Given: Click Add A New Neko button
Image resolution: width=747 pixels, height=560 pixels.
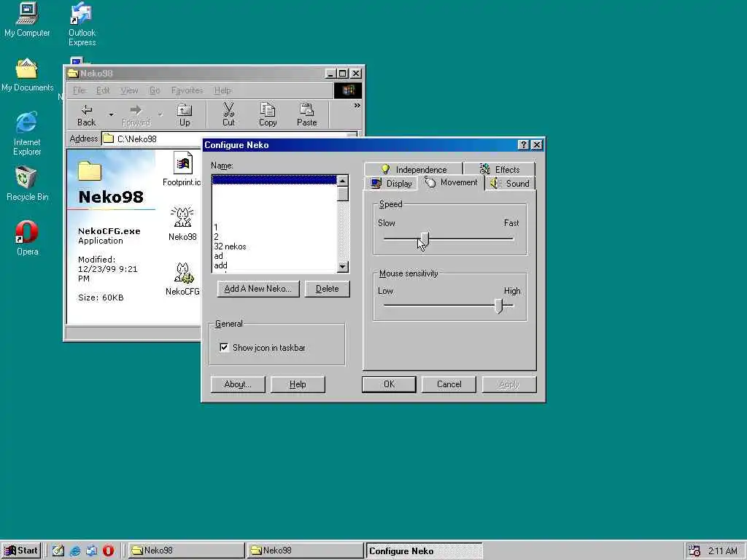Looking at the screenshot, I should tap(258, 289).
